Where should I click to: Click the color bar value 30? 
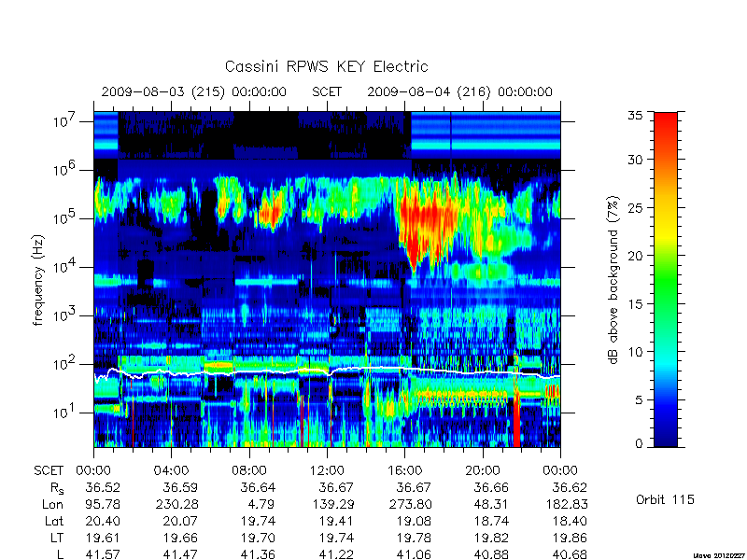click(635, 160)
